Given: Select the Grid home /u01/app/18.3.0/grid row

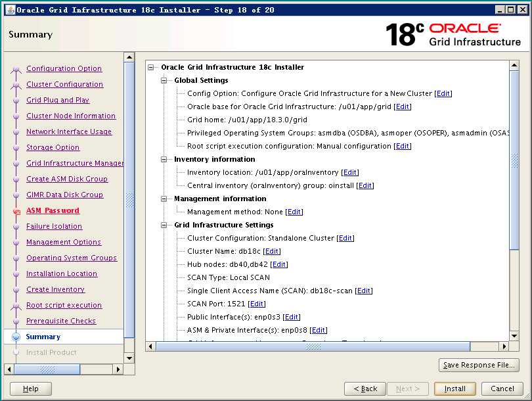Looking at the screenshot, I should (x=247, y=120).
